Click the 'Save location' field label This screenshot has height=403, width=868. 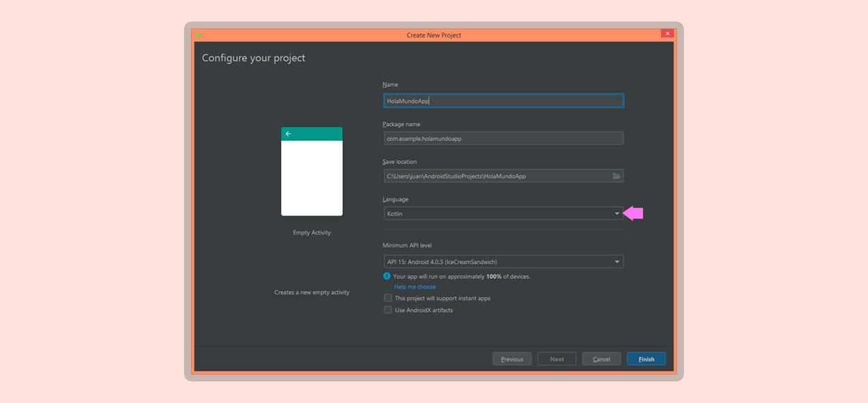pyautogui.click(x=400, y=162)
